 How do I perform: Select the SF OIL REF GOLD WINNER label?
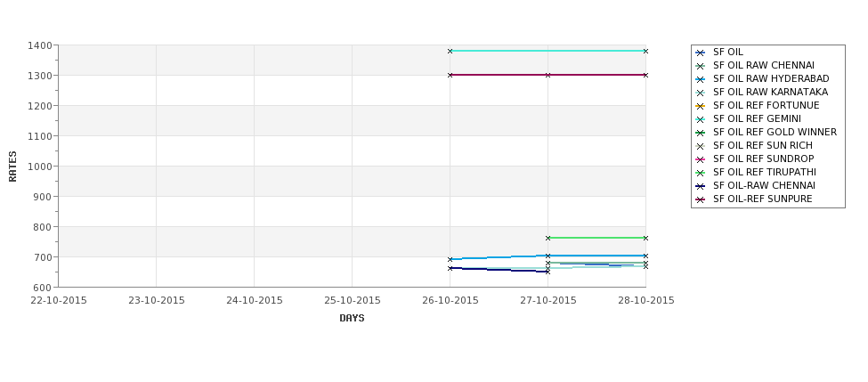(775, 132)
